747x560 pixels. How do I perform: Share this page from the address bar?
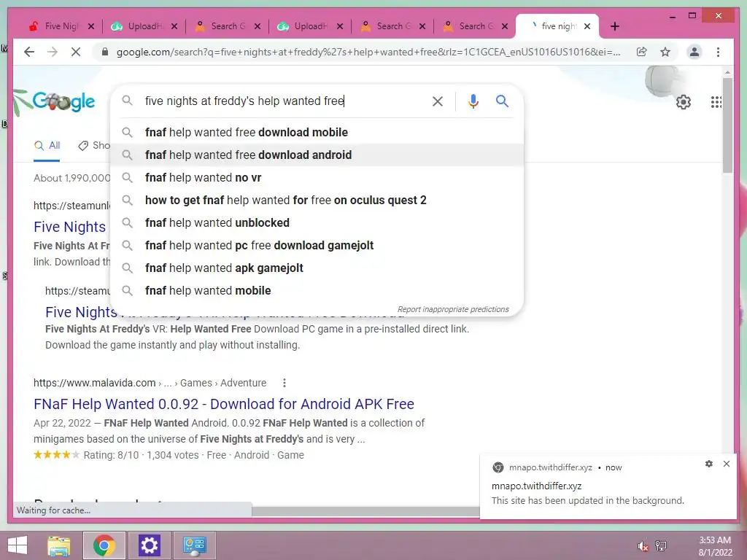point(642,52)
